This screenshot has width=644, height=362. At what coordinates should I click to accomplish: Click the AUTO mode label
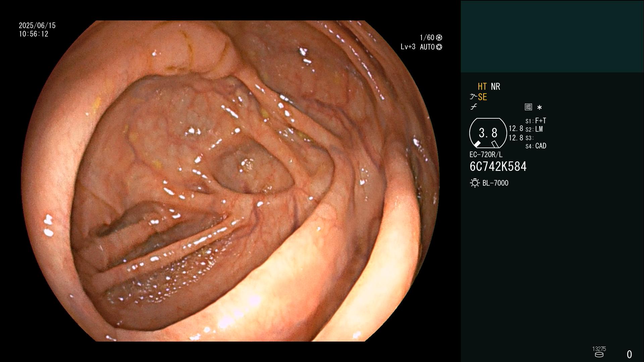pyautogui.click(x=427, y=47)
